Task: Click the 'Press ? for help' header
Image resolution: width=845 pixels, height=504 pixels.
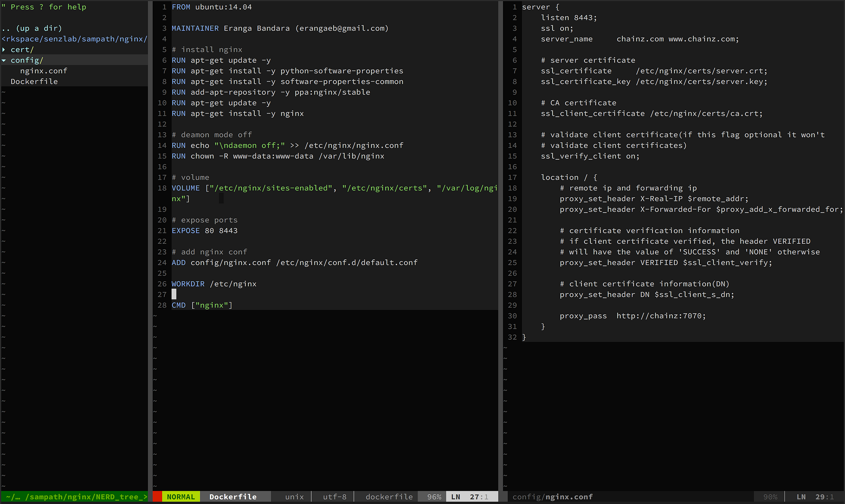Action: click(x=44, y=7)
